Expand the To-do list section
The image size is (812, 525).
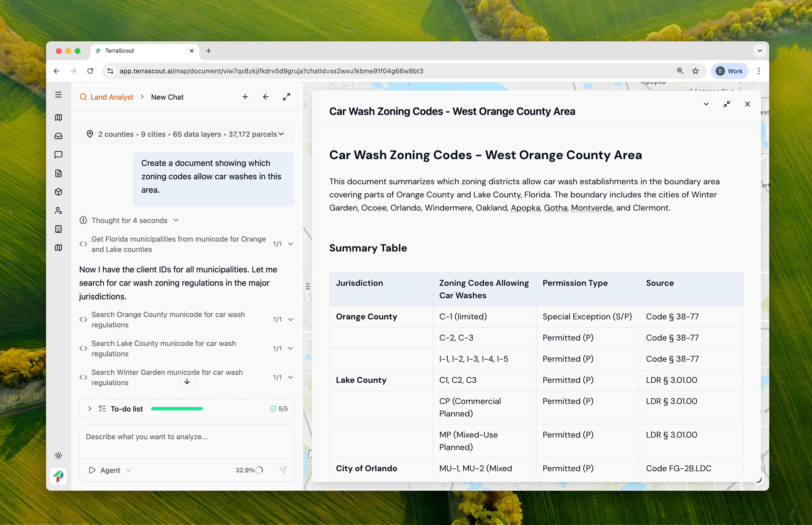90,408
